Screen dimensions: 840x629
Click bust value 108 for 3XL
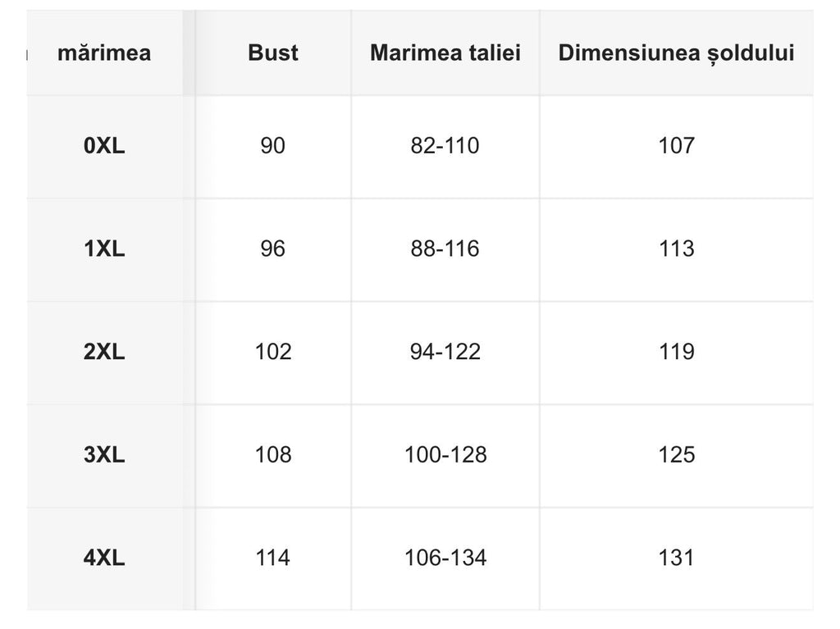272,454
